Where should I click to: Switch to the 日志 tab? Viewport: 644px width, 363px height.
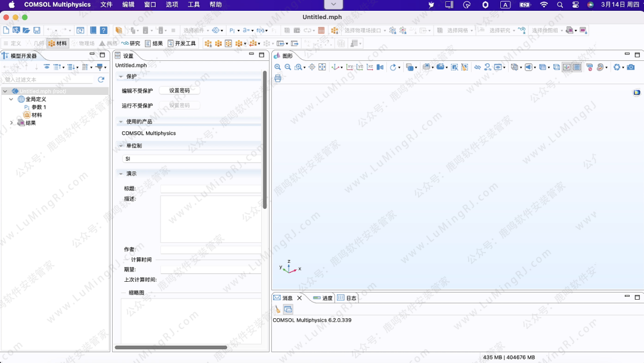pyautogui.click(x=347, y=298)
